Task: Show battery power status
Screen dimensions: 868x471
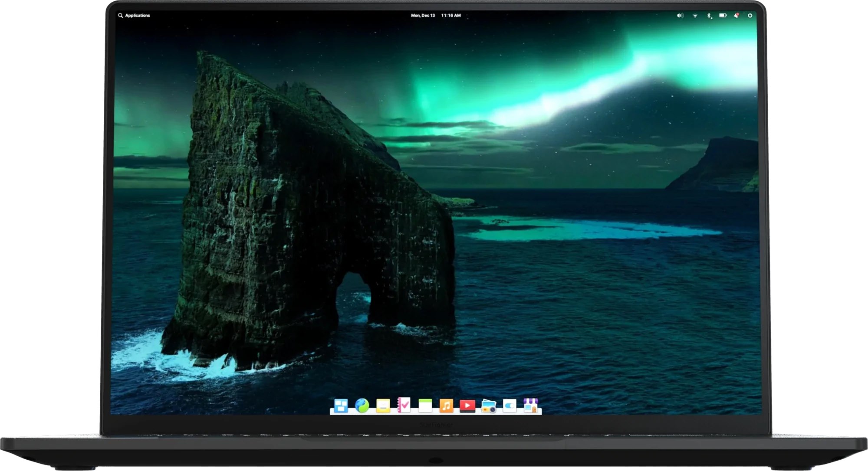Action: (723, 16)
